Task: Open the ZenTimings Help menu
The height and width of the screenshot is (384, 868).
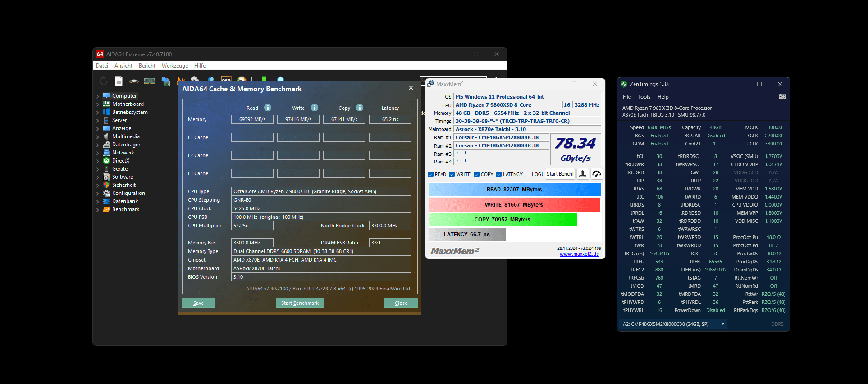Action: [x=663, y=97]
